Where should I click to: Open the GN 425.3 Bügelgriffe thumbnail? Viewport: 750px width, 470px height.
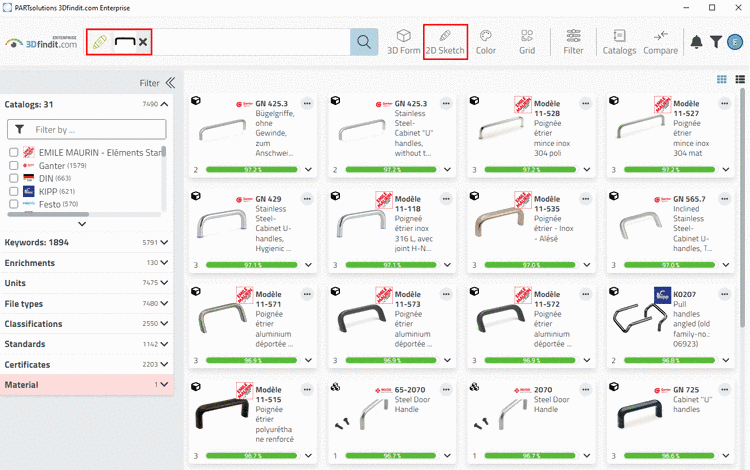click(x=222, y=130)
